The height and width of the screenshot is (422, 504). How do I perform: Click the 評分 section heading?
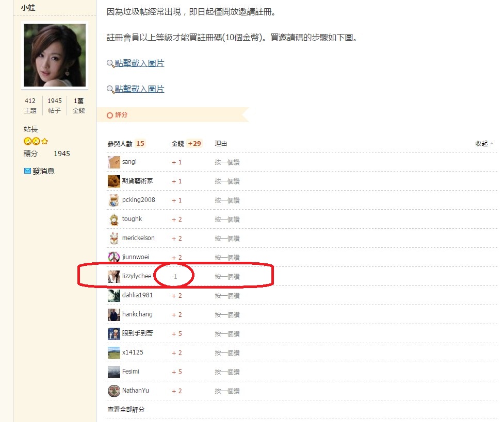121,115
